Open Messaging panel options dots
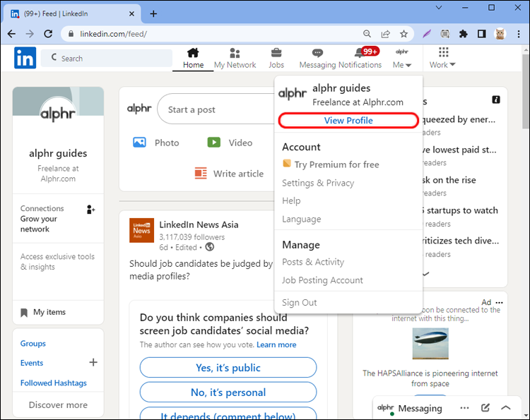Screen dimensions: 530x420 click(x=464, y=408)
